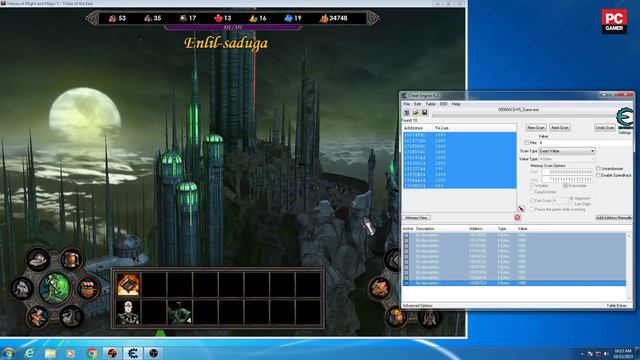This screenshot has height=360, width=640.
Task: Activate the last highlighted address row checkbox
Action: coord(406,283)
